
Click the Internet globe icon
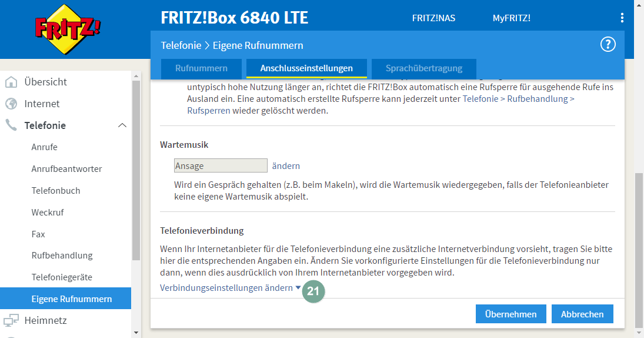tap(11, 104)
